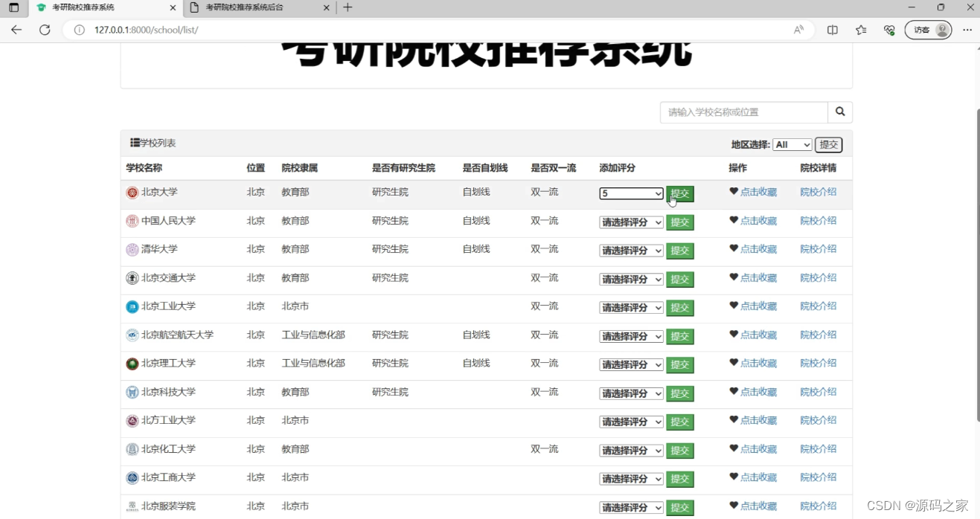Click the 北京科技大学 school logo
This screenshot has height=519, width=980.
(132, 392)
